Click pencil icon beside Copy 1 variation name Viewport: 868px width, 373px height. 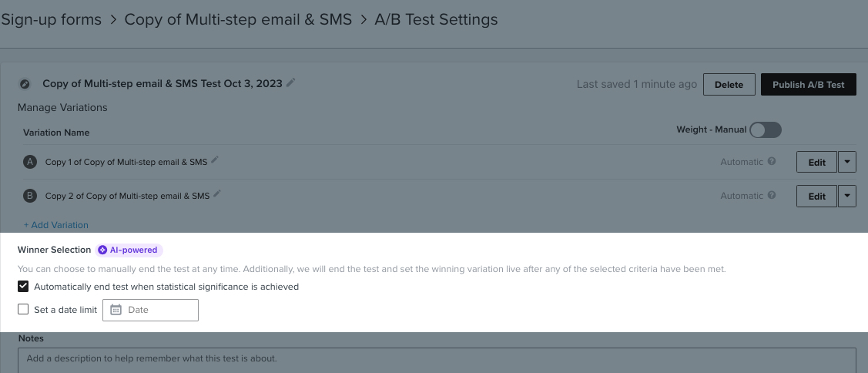215,161
